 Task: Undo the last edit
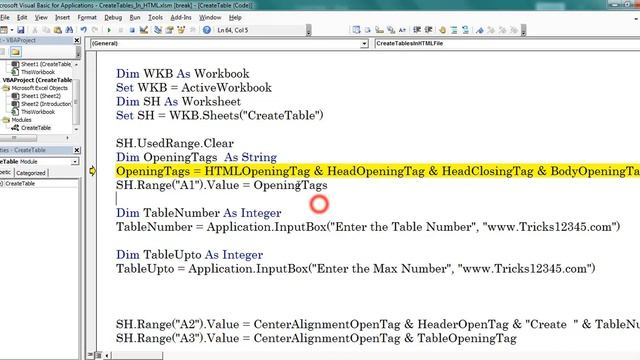[x=84, y=30]
